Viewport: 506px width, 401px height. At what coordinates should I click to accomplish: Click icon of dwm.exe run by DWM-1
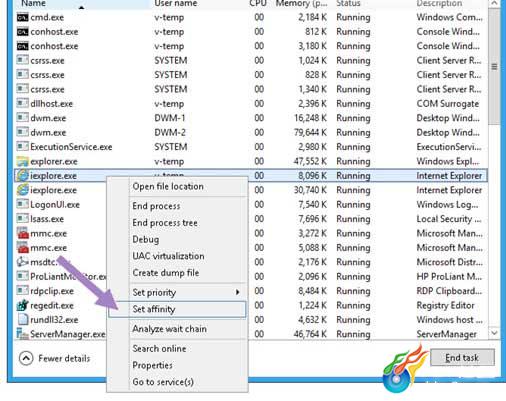click(x=22, y=118)
